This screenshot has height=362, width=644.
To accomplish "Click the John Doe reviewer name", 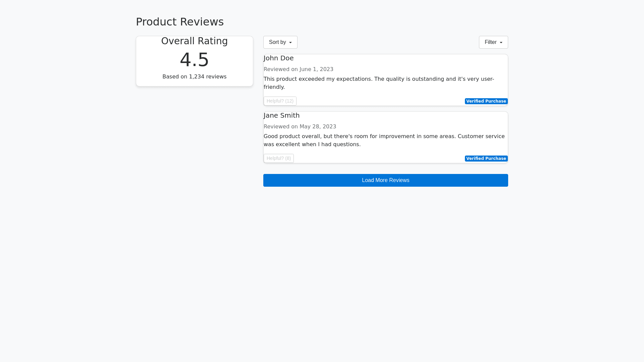I will coord(278,58).
